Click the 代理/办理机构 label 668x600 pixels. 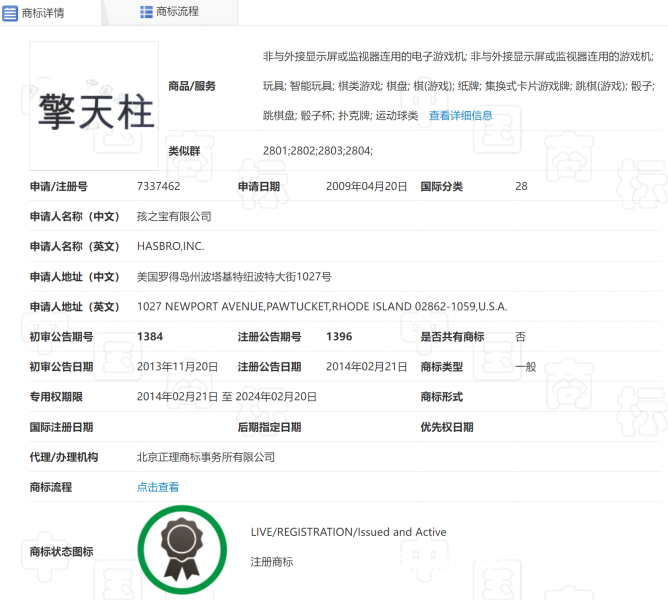pos(63,457)
